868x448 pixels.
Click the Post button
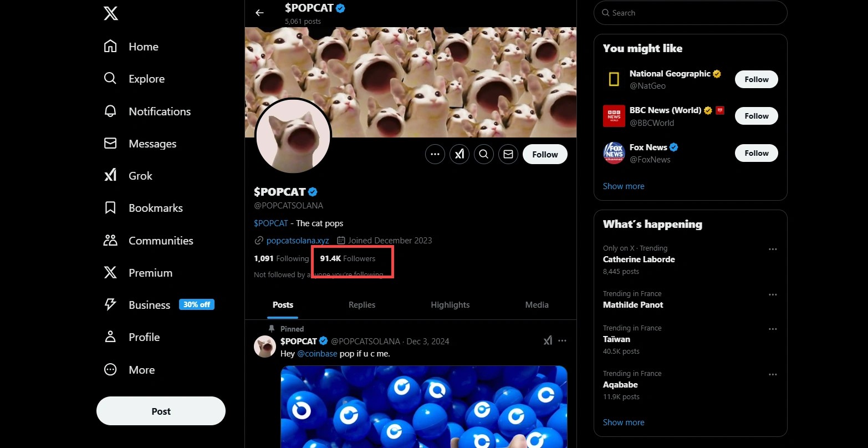[x=161, y=411]
